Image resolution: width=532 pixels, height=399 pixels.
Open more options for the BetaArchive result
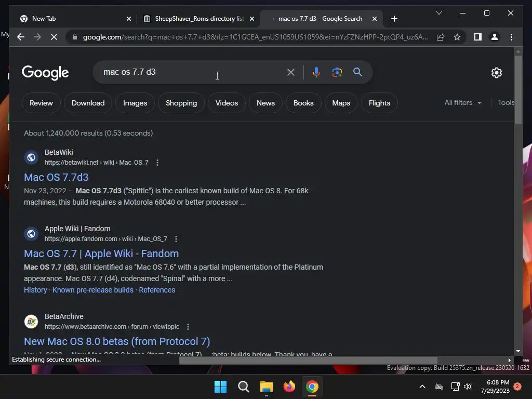(188, 327)
